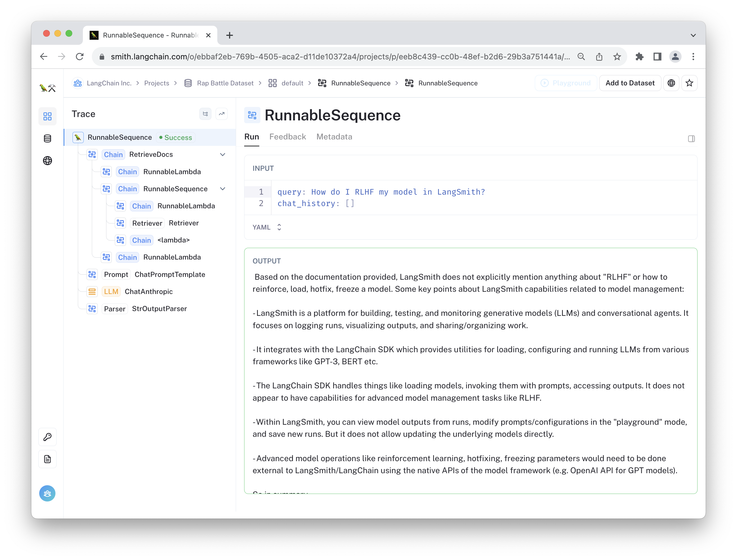
Task: Switch to the Run tab
Action: (252, 137)
